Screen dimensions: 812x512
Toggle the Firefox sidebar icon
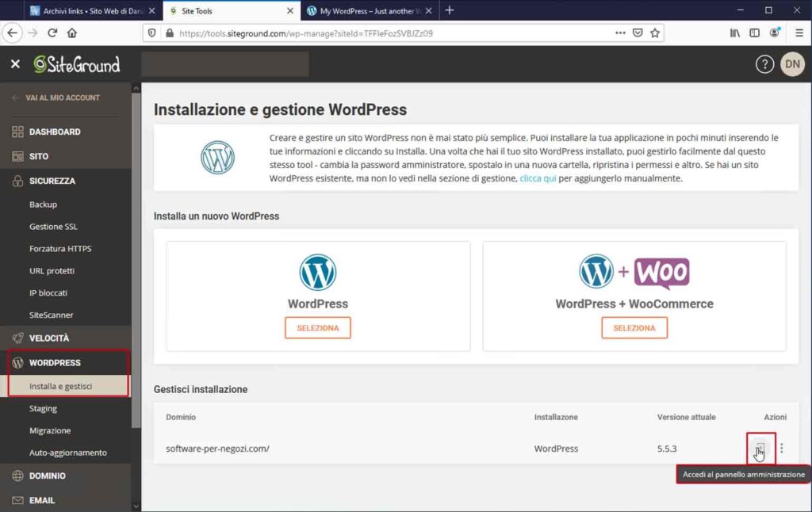pyautogui.click(x=755, y=33)
